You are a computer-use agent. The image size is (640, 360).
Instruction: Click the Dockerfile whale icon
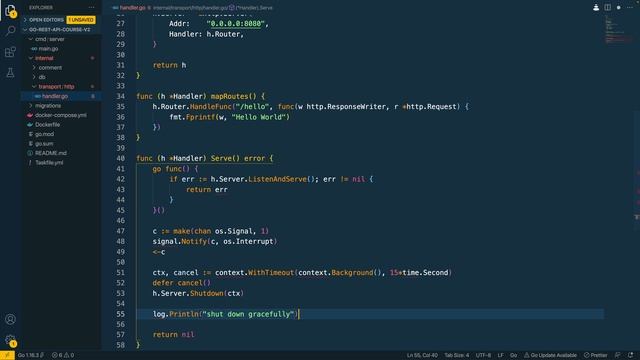coord(30,124)
